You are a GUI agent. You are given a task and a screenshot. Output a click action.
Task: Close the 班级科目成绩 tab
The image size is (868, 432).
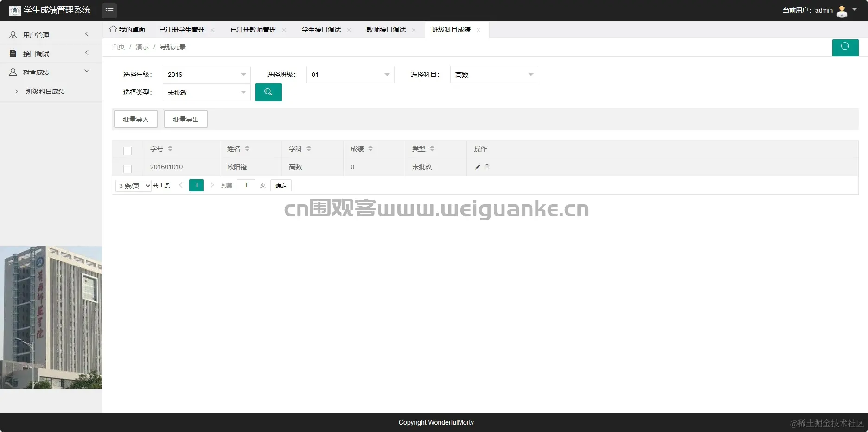pyautogui.click(x=479, y=30)
